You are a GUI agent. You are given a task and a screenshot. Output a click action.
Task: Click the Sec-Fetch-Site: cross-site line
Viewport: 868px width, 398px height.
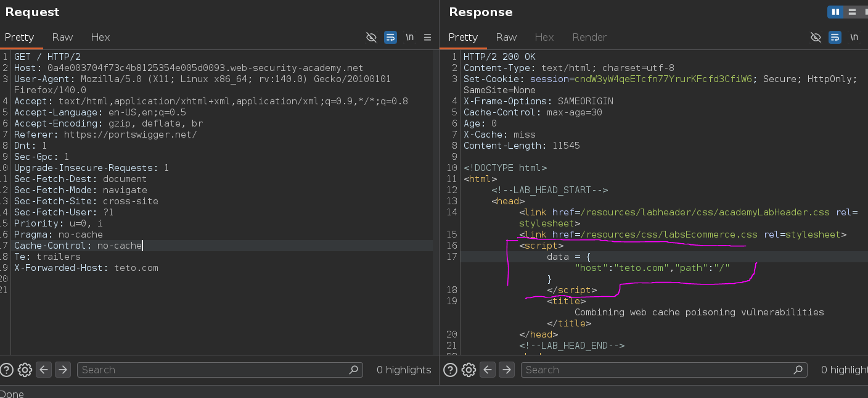(x=86, y=201)
